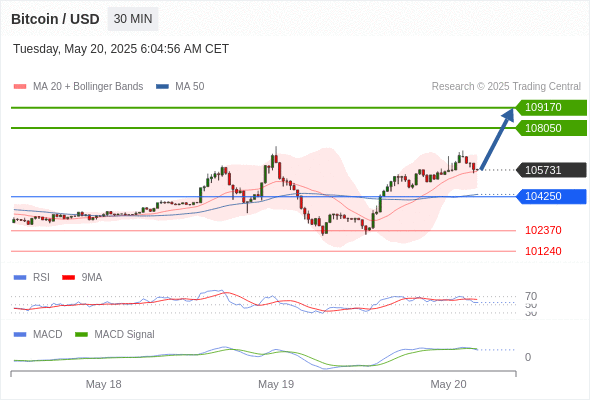Image resolution: width=590 pixels, height=400 pixels.
Task: Click the blue MACD legend marker
Action: point(20,335)
